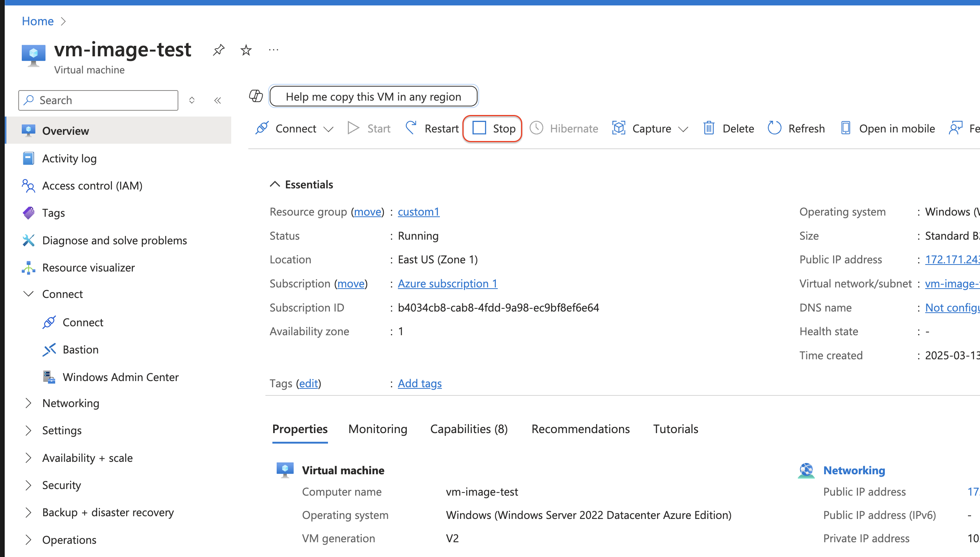Focus the sidebar Search field
This screenshot has height=557, width=980.
pos(98,100)
